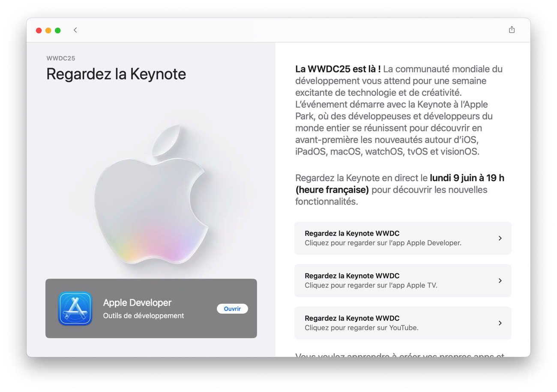Screen dimensions: 557x392
Task: Click the 'WWDC25' label above heading
Action: click(61, 58)
